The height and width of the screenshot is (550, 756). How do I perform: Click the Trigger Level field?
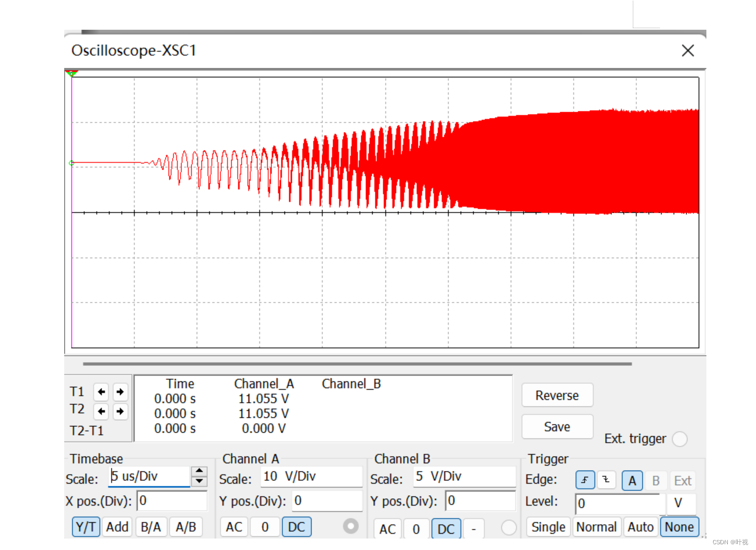click(620, 504)
